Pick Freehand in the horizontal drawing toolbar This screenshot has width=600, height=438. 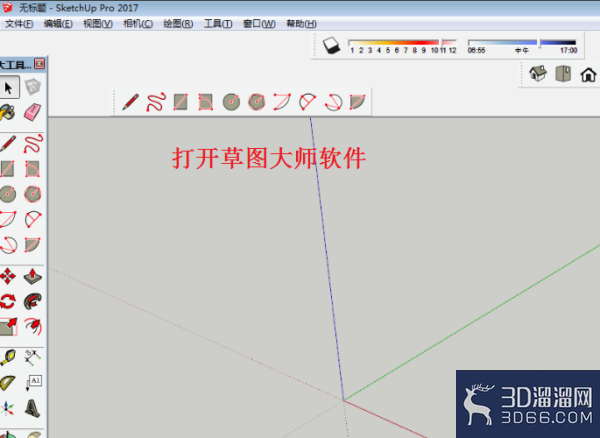156,102
